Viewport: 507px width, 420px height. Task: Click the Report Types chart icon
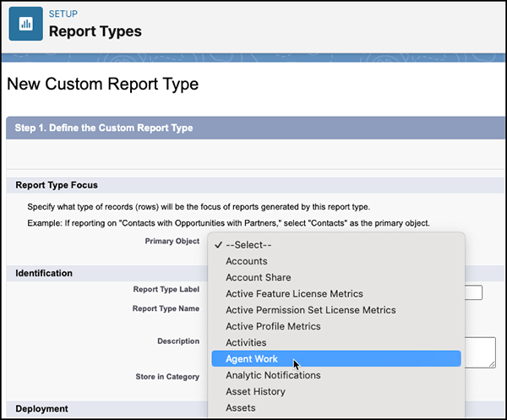[26, 24]
